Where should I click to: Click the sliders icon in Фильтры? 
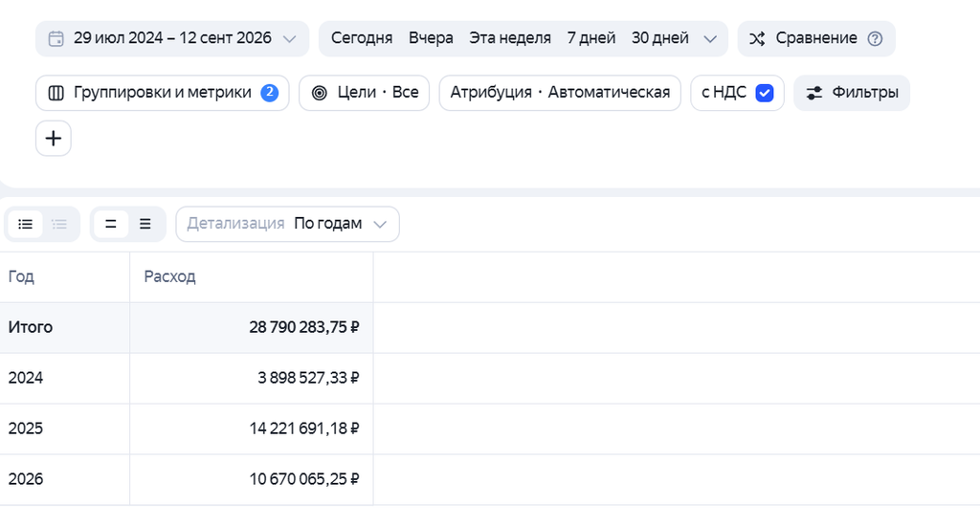click(813, 93)
